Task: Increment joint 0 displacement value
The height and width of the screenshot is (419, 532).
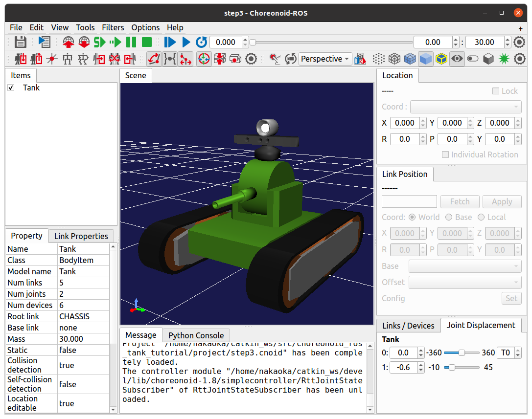Action: (x=421, y=350)
